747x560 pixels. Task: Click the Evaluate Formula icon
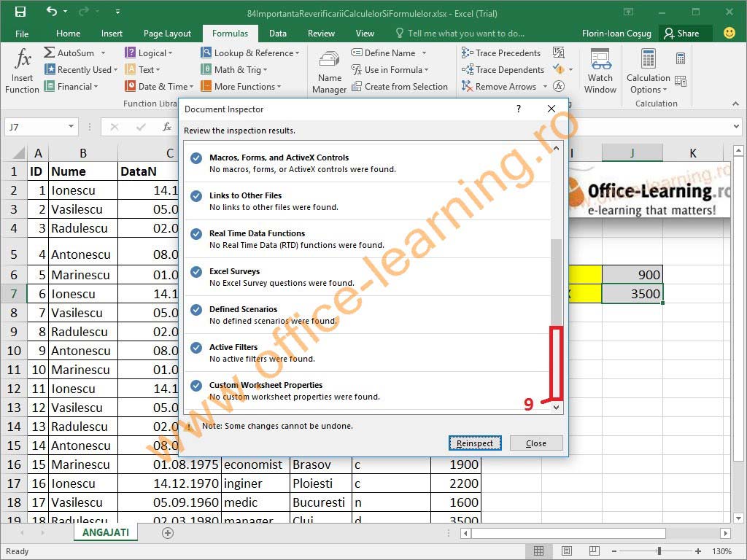point(558,86)
